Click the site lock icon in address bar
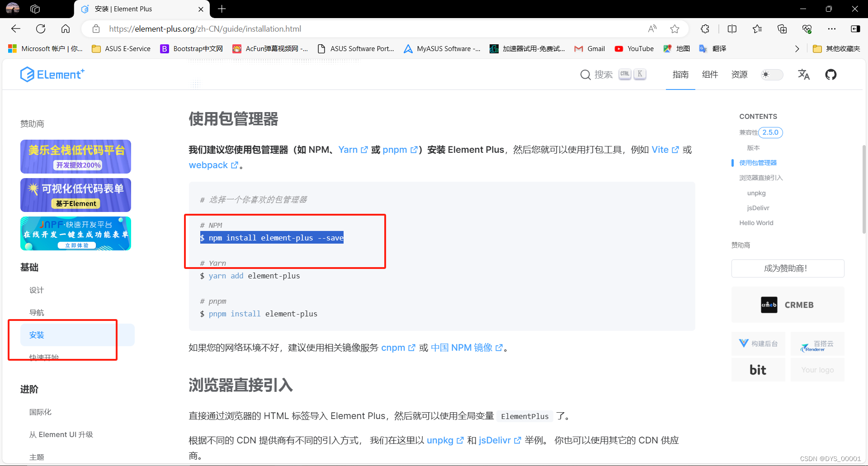This screenshot has height=466, width=868. pos(96,29)
